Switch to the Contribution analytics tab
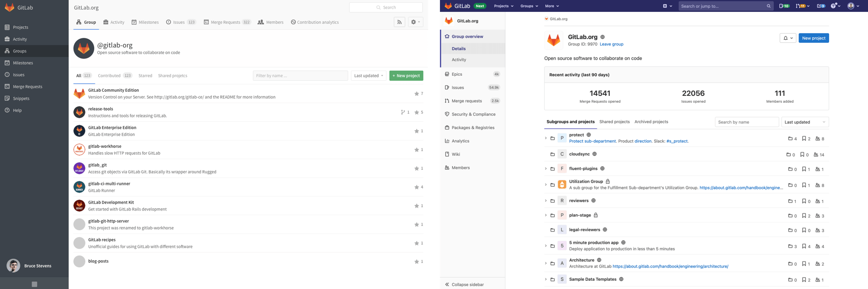 [315, 22]
